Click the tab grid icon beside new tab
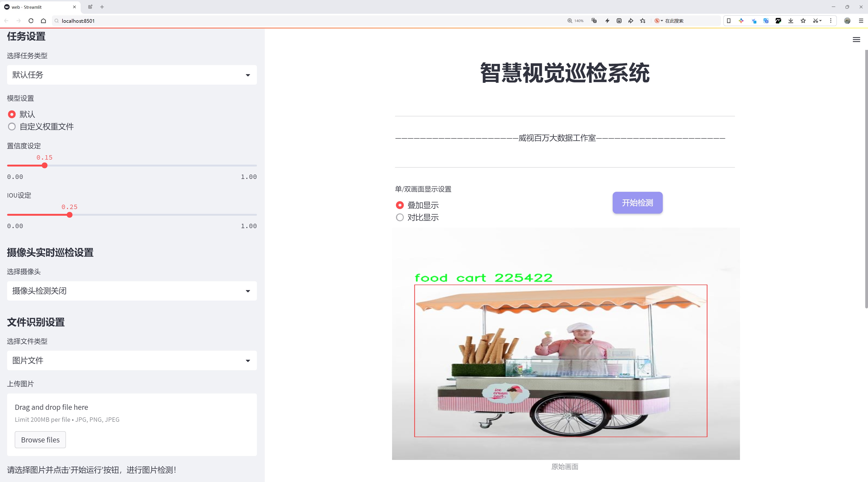The image size is (868, 482). (90, 7)
